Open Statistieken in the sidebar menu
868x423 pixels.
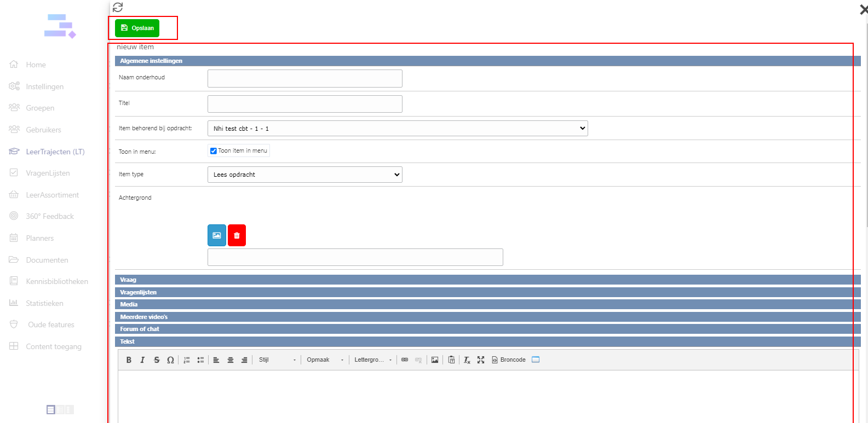[44, 303]
